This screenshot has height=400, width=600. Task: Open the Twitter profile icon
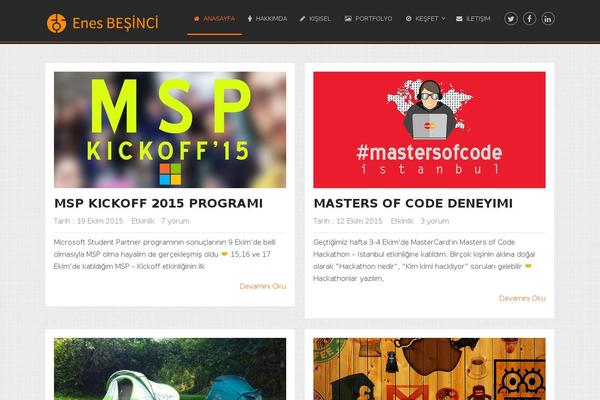pos(510,18)
